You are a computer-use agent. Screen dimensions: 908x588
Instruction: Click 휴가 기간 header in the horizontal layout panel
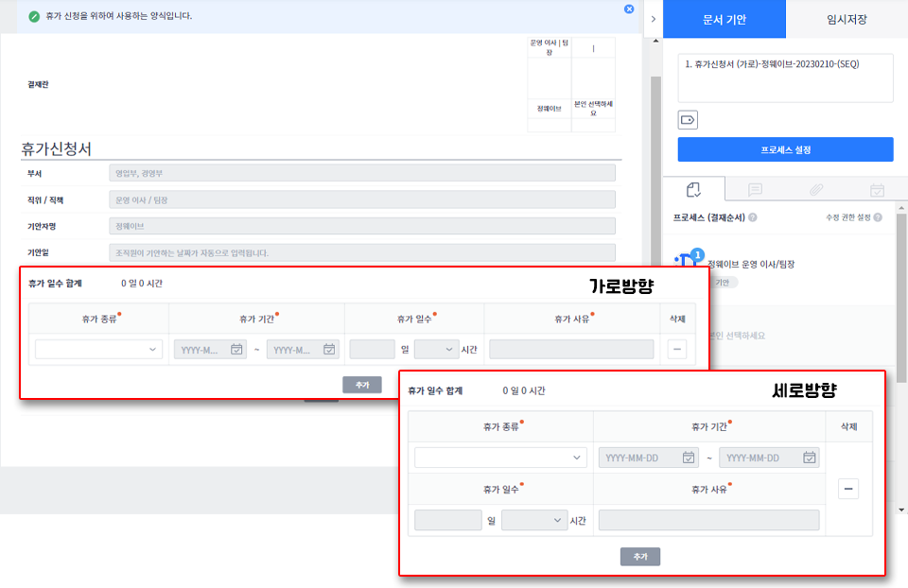pos(256,319)
